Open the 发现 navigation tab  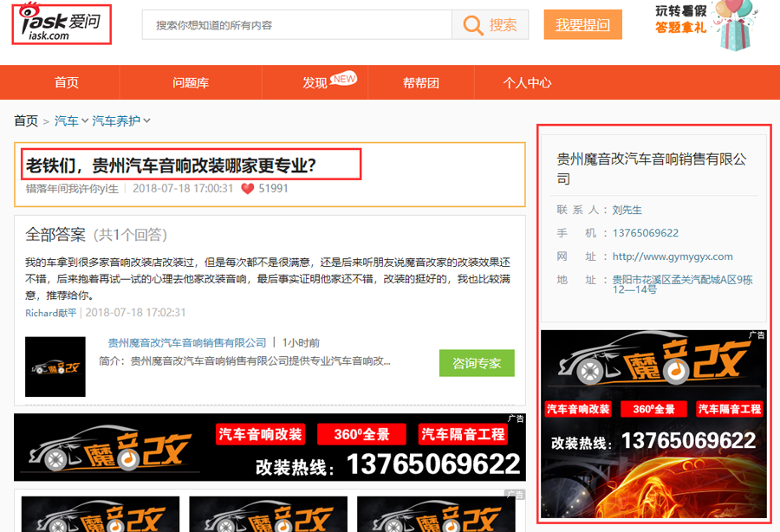[315, 82]
